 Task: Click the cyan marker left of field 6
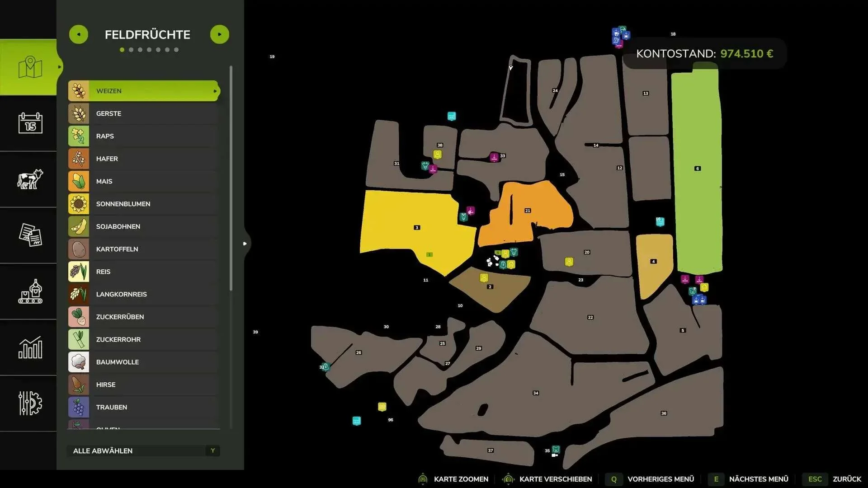pos(660,221)
